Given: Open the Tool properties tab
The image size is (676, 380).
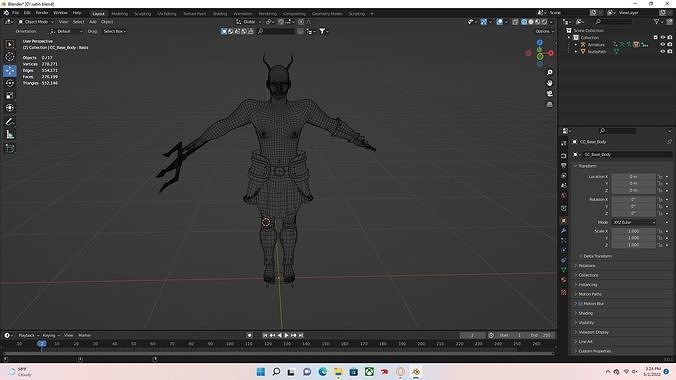Looking at the screenshot, I should tap(563, 143).
